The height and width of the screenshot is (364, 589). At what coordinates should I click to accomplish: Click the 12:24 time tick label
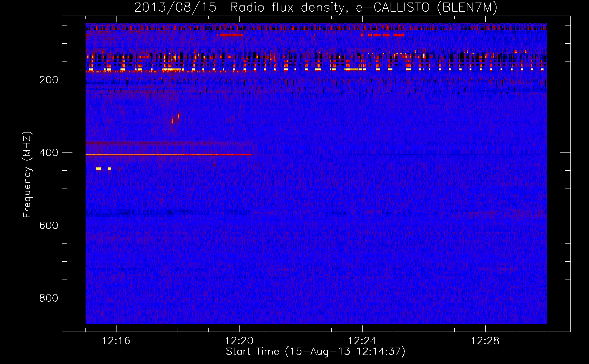coord(362,341)
